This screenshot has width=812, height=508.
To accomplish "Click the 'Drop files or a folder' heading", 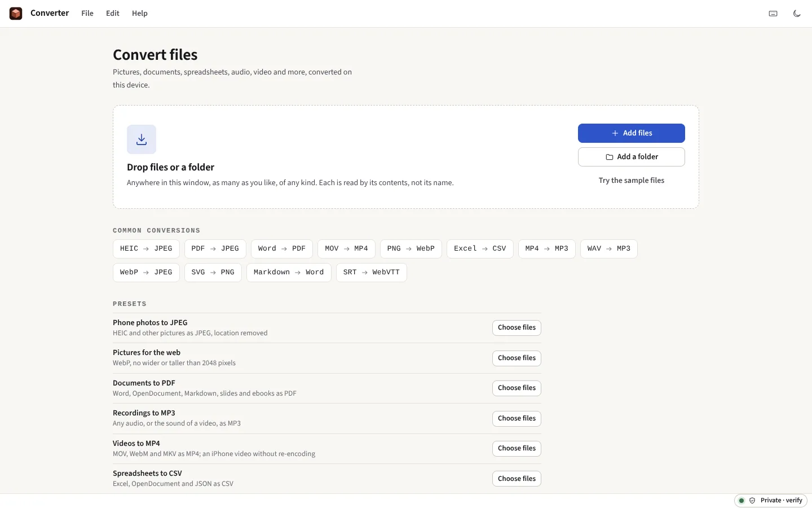I will (170, 168).
